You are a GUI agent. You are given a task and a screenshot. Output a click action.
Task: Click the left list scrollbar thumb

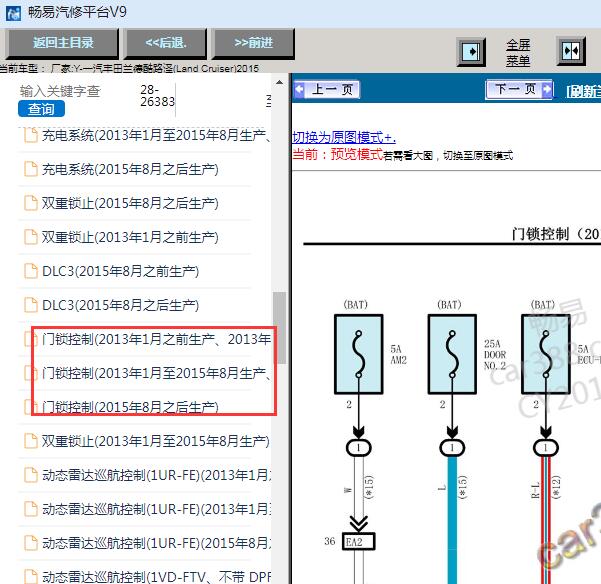pos(279,328)
